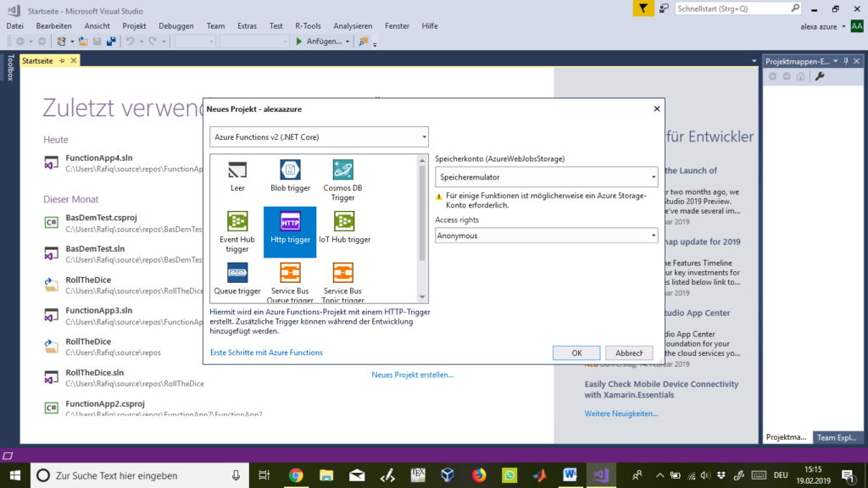
Task: Toggle auto-hide pin on Projektmappen-Explorer
Action: (846, 61)
